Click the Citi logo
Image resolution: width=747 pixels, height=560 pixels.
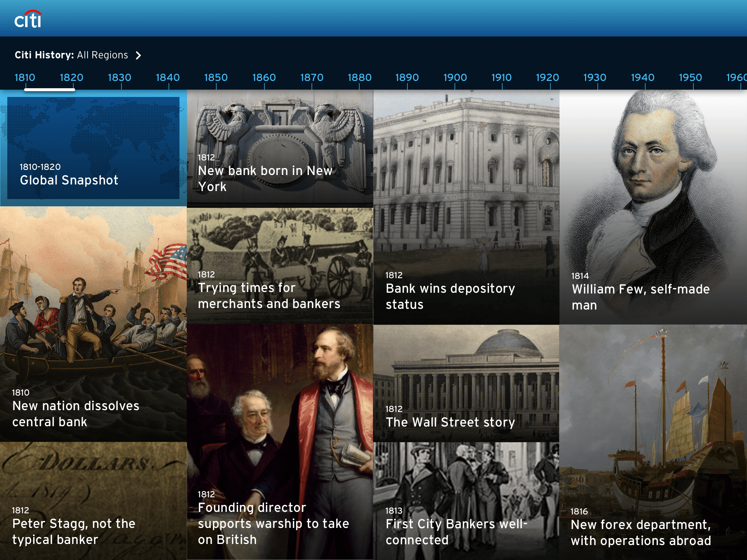pyautogui.click(x=28, y=19)
